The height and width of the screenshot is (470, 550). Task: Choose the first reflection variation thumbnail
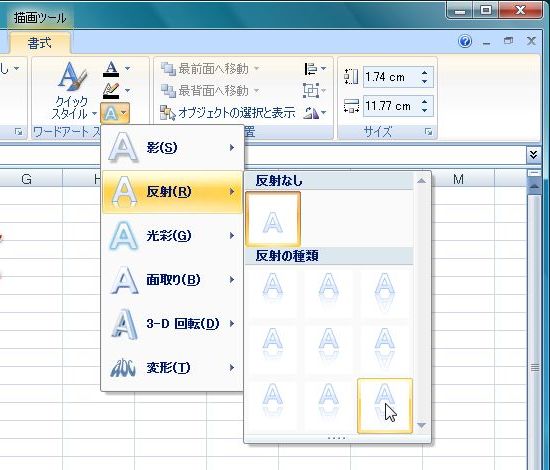[x=273, y=293]
